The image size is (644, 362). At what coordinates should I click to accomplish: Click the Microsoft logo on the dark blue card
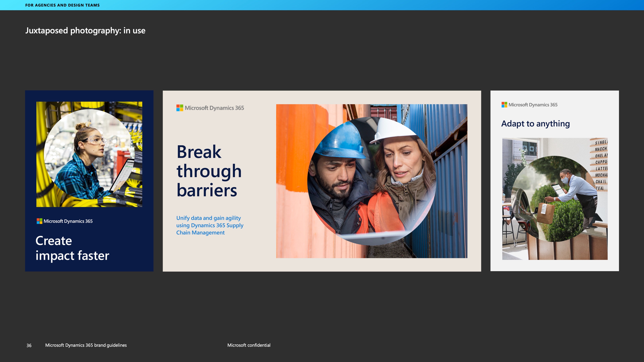pos(40,221)
